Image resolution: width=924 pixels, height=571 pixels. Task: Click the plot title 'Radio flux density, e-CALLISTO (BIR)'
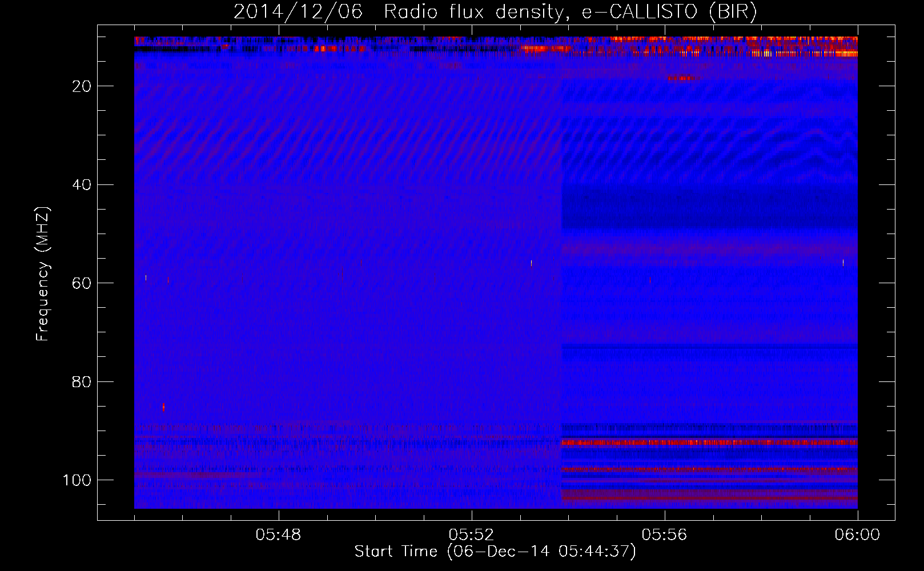[571, 11]
